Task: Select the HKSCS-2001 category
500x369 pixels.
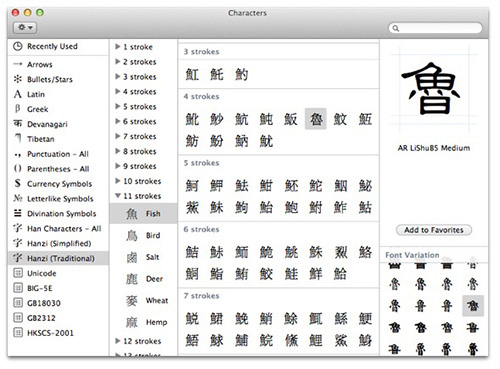Action: (58, 333)
